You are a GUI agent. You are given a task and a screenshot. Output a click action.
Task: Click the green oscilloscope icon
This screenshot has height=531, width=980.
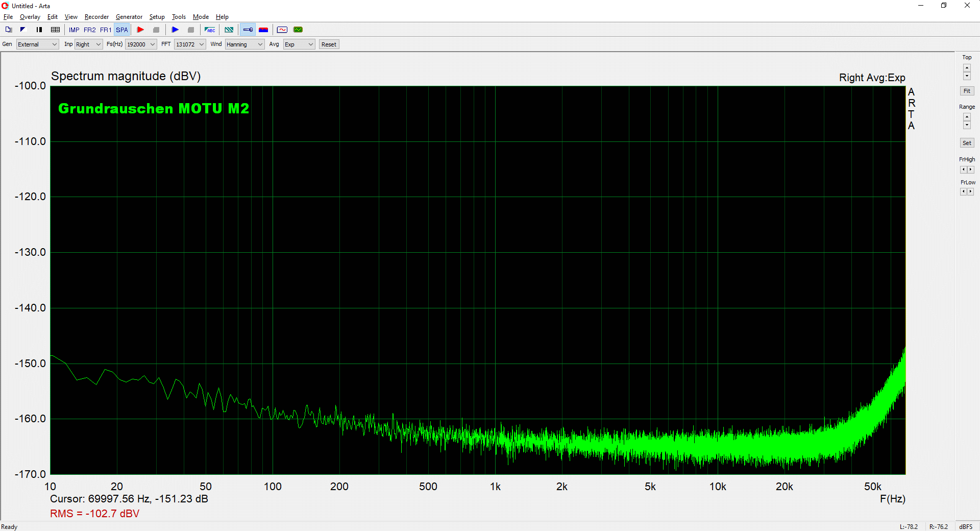click(298, 30)
